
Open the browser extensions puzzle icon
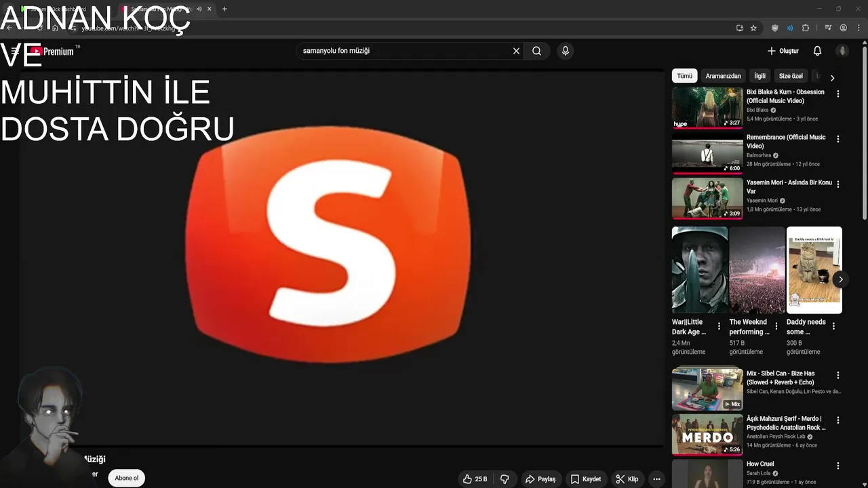(806, 28)
